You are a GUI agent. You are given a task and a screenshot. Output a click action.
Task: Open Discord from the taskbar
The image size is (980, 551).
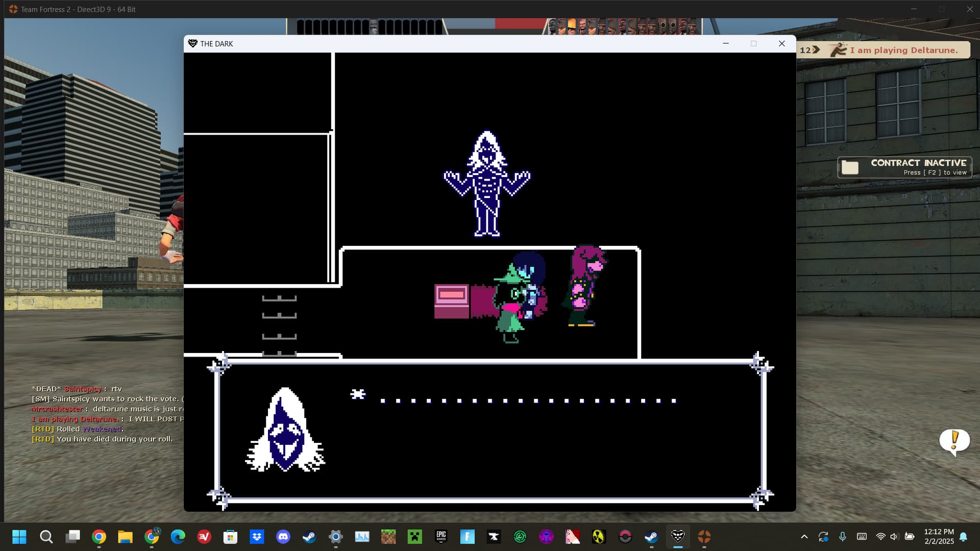tap(283, 537)
